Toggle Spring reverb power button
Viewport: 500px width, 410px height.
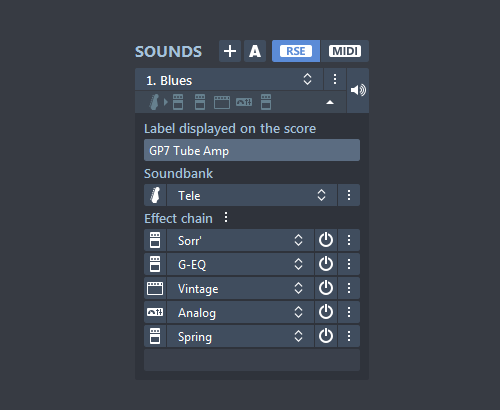click(x=326, y=336)
